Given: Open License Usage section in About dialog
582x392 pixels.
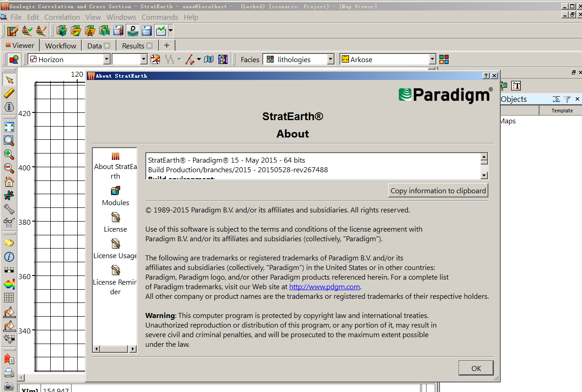Looking at the screenshot, I should click(x=116, y=249).
